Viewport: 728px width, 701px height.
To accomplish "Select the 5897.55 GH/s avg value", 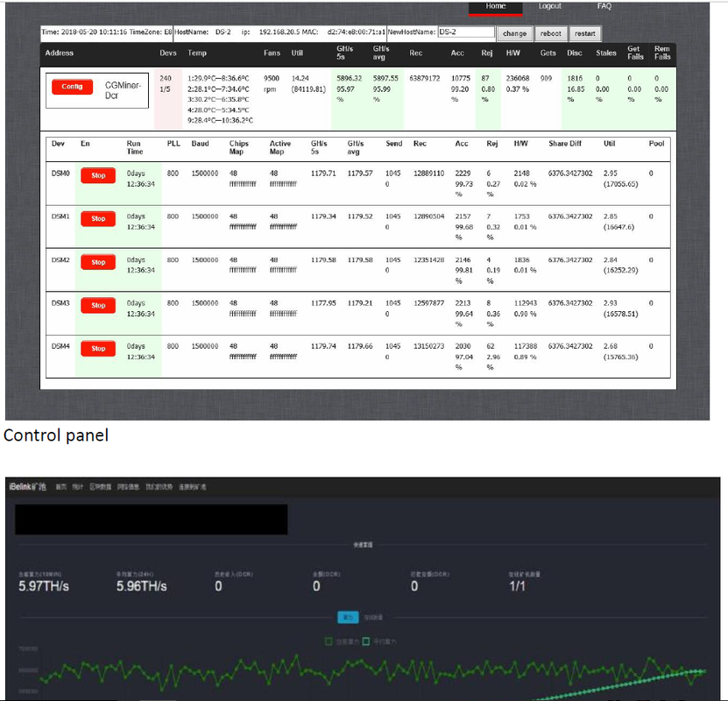I will pos(385,79).
